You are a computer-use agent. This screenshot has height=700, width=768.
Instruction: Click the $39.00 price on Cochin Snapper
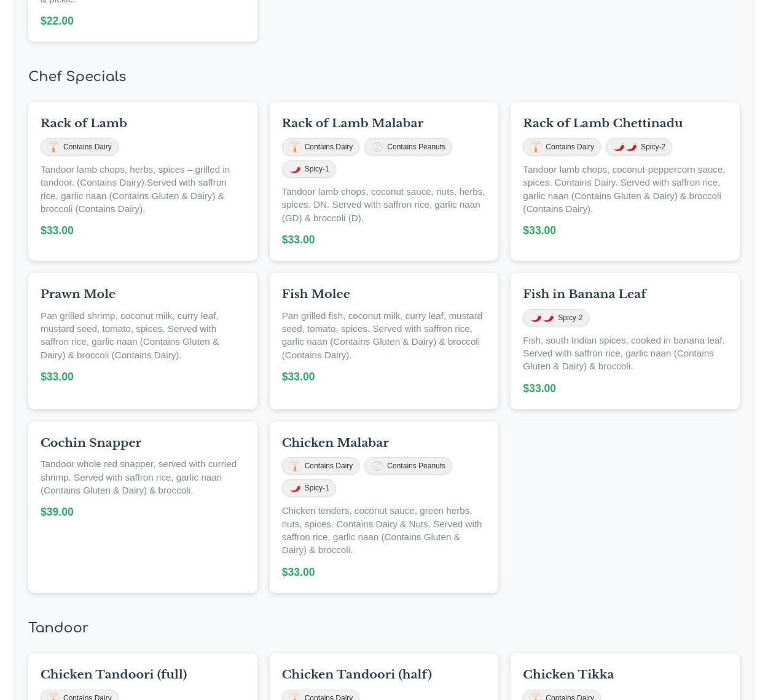pyautogui.click(x=57, y=512)
